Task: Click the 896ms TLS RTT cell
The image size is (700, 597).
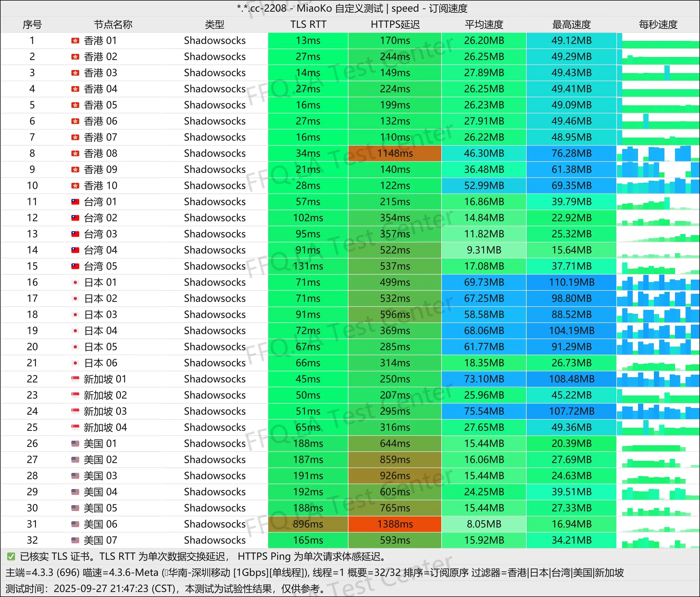Action: coord(308,524)
